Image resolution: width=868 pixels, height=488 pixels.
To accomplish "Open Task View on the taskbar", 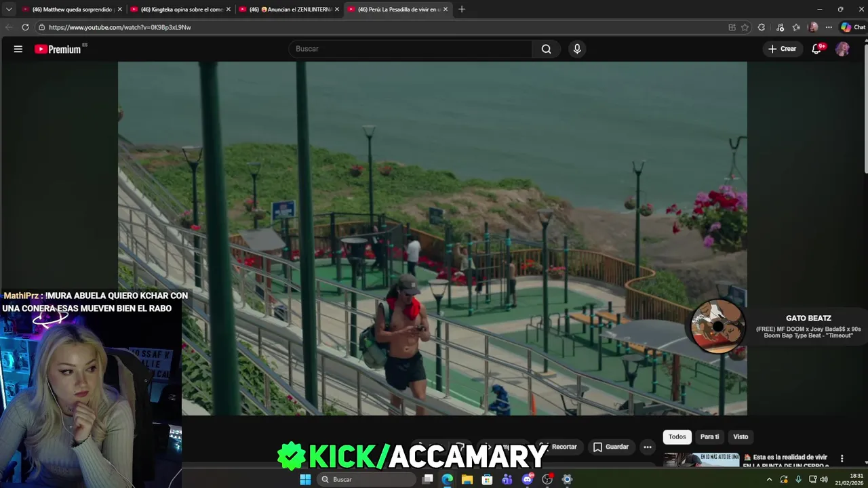I will [x=428, y=479].
